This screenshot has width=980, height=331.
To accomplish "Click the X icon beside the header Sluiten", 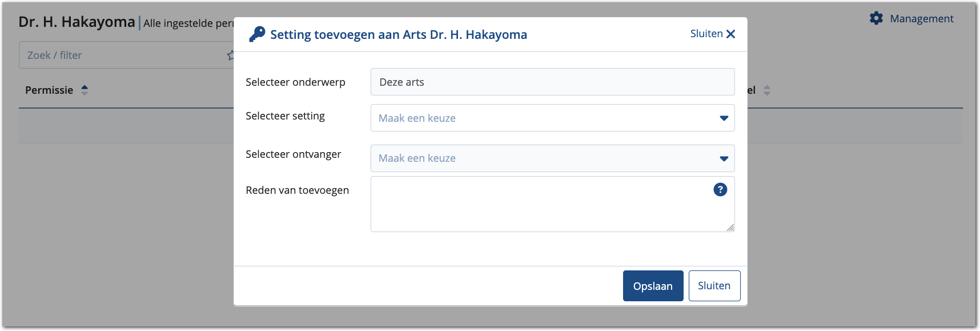I will tap(730, 34).
